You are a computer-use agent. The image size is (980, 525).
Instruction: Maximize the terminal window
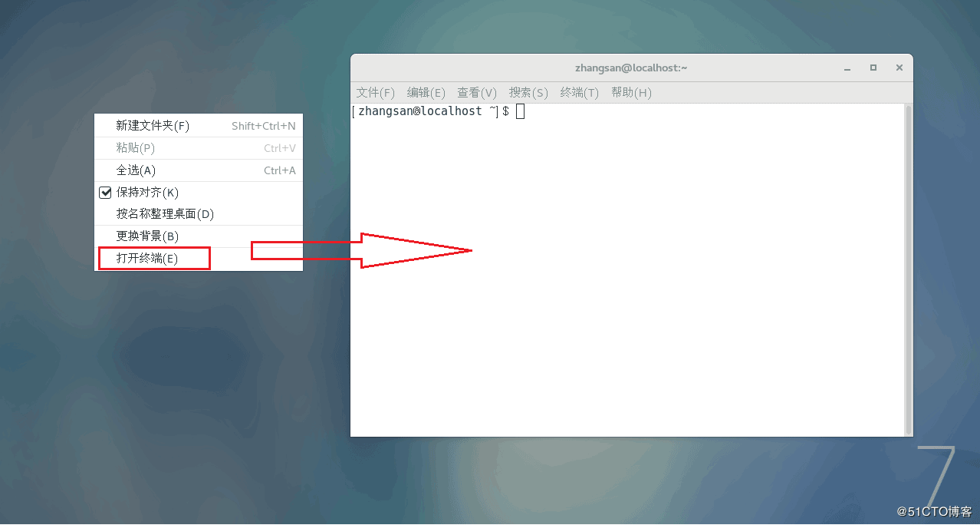(x=873, y=68)
